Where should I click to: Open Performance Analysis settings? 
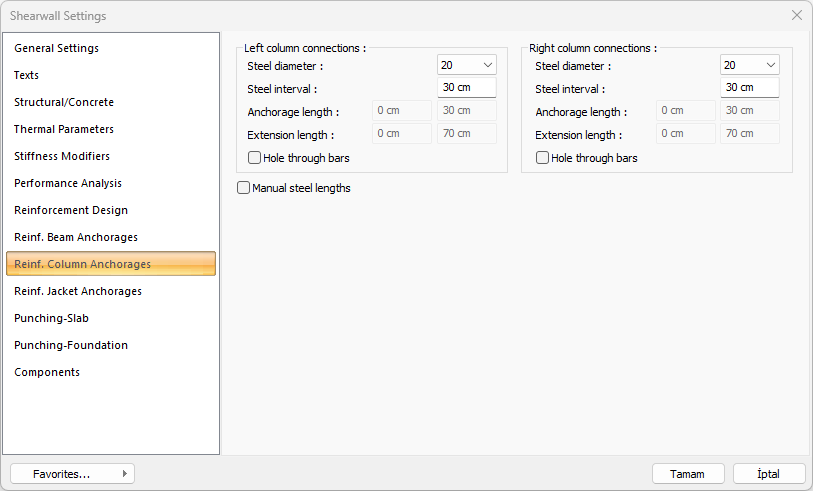(68, 183)
